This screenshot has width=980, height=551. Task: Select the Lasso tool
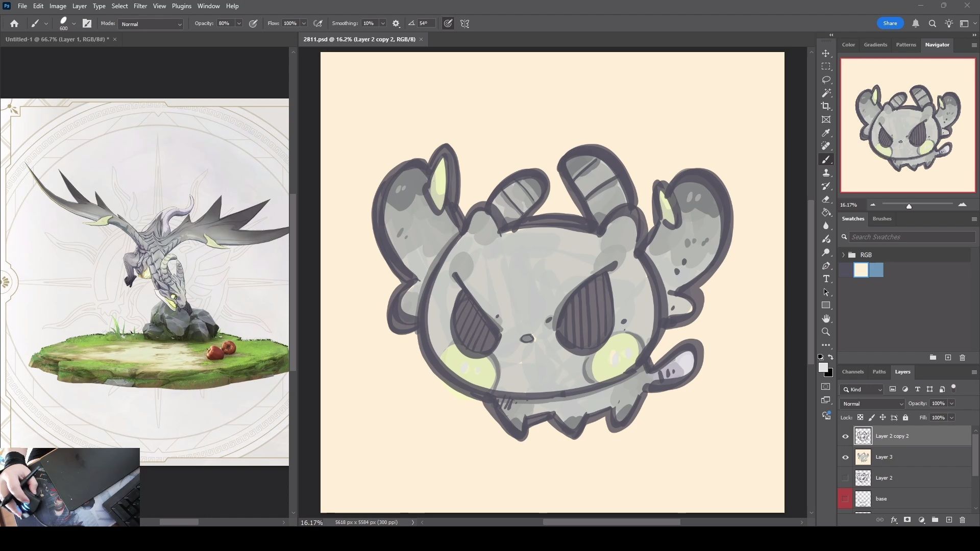(826, 80)
